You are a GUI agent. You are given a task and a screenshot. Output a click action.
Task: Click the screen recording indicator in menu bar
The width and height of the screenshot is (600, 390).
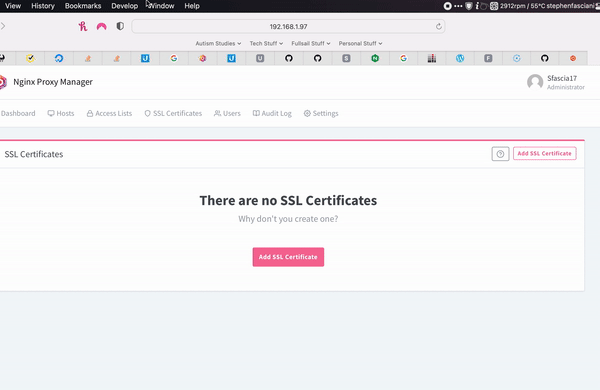pyautogui.click(x=447, y=6)
